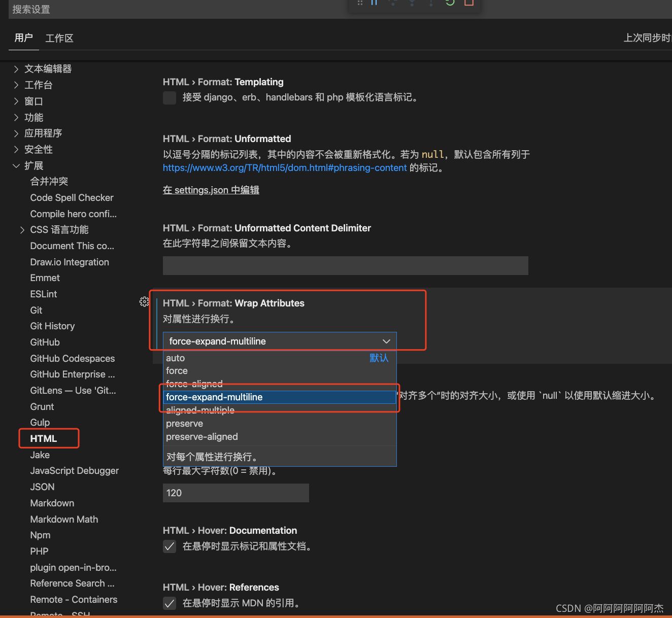Open Draw.io Integration settings
Screen dimensions: 672x618
click(70, 262)
